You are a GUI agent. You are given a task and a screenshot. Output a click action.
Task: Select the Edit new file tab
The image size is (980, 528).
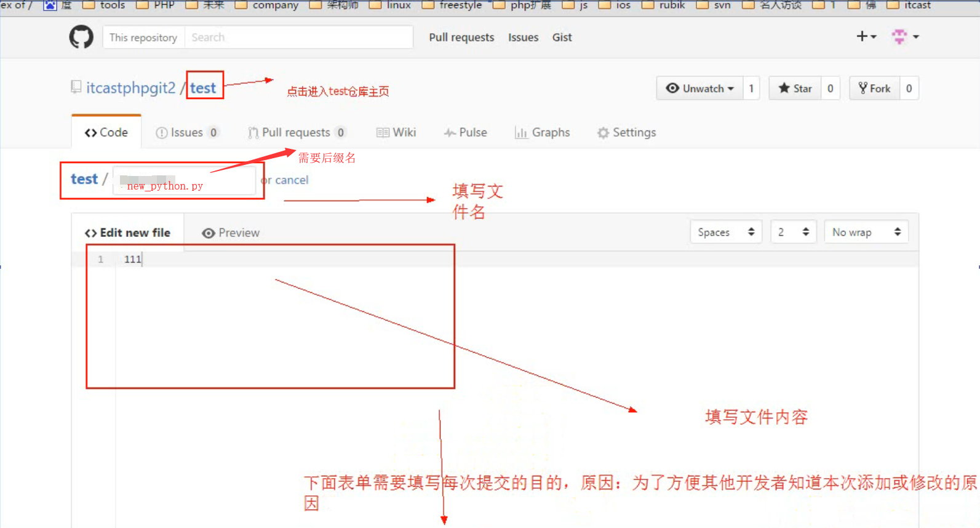(x=127, y=233)
